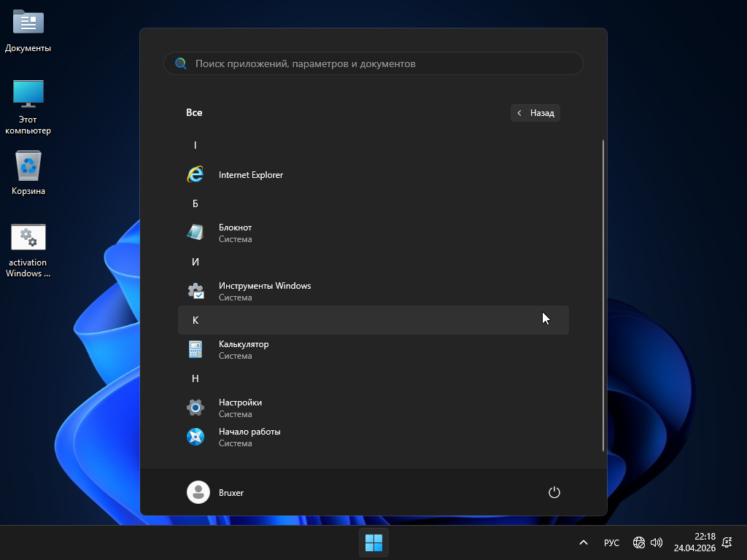747x560 pixels.
Task: Select the letter К section header
Action: click(x=196, y=320)
